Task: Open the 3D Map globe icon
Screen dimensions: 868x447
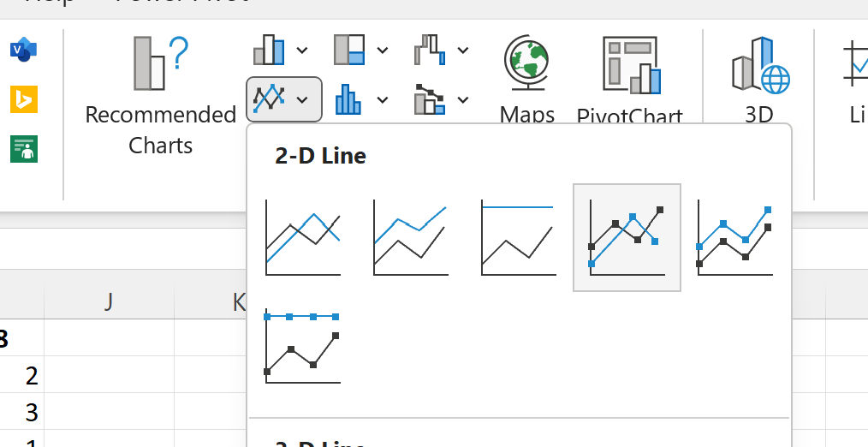Action: tap(759, 78)
